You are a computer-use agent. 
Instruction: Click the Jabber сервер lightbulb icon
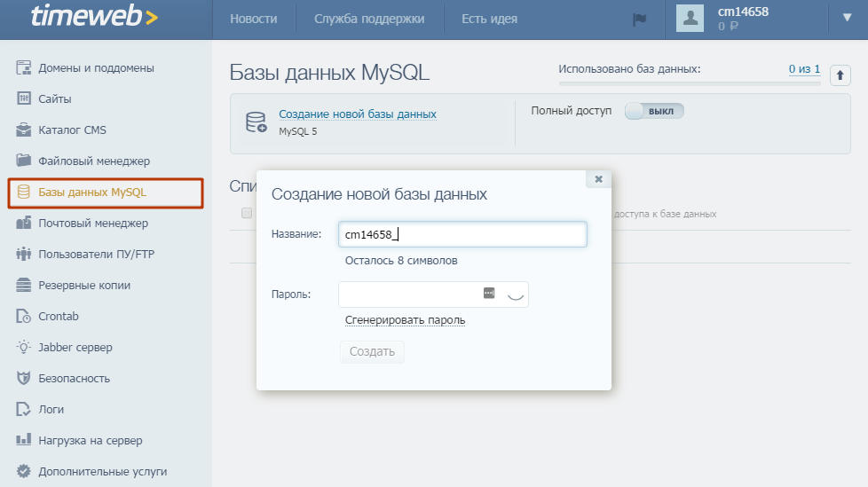tap(24, 348)
